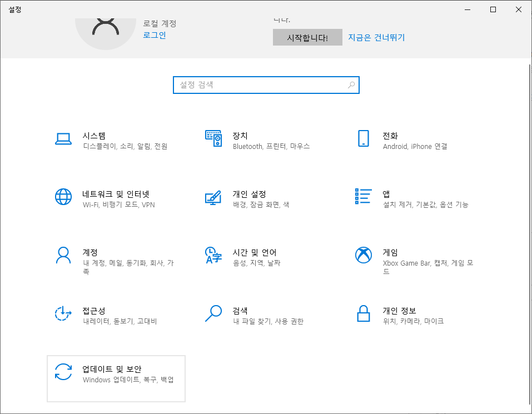Select the 장치 title text

240,136
